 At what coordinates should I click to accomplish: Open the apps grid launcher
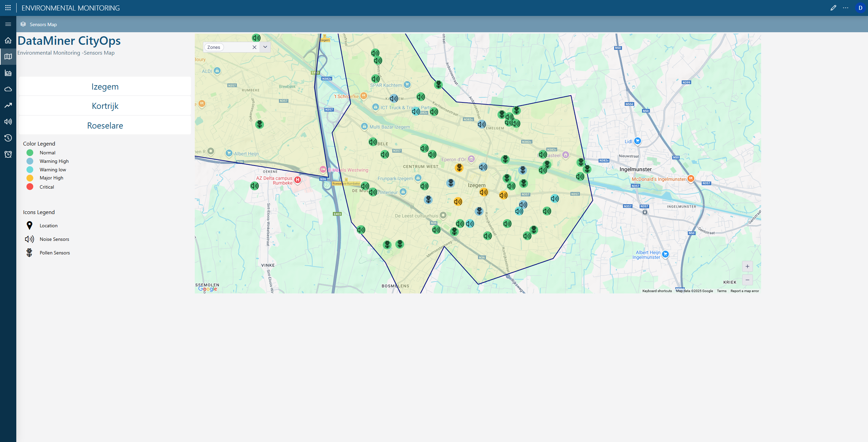click(8, 8)
